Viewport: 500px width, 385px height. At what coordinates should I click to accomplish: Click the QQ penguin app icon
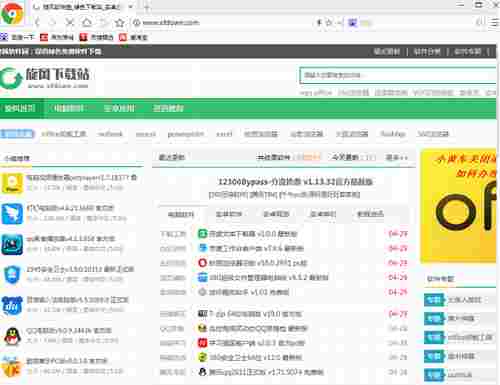(12, 336)
